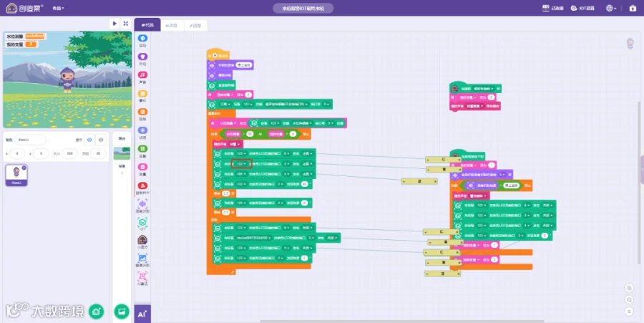This screenshot has width=644, height=323.
Task: Click the zoom in canvas icon
Action: click(629, 288)
